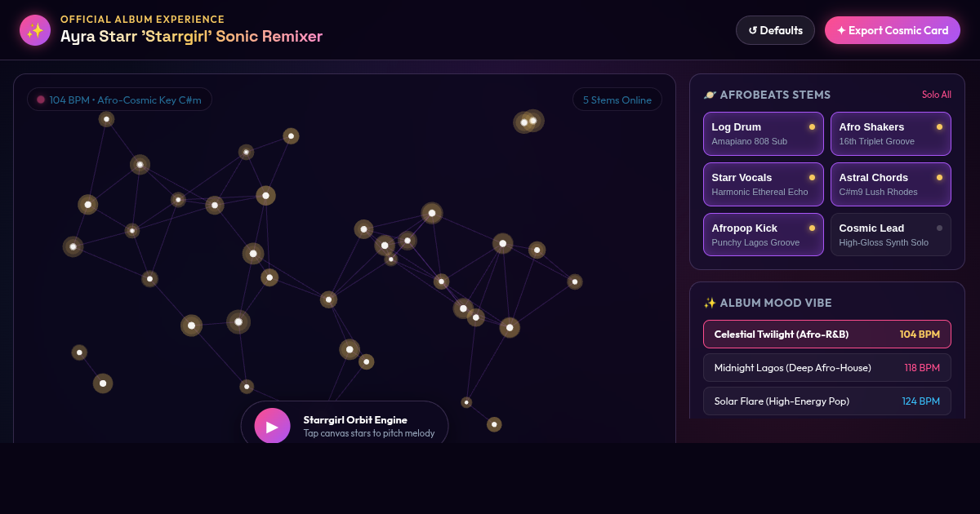980x514 pixels.
Task: Reset settings with the Defaults button
Action: [x=775, y=30]
